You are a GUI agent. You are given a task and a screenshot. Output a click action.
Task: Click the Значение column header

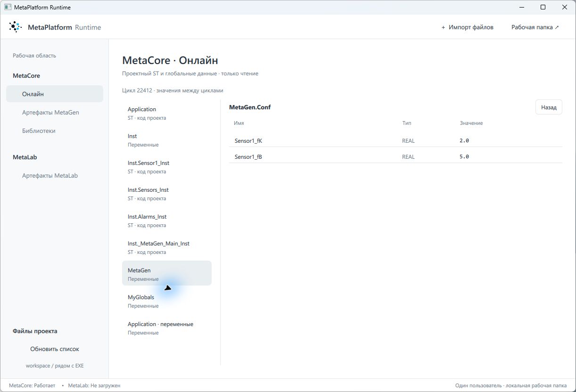[471, 123]
